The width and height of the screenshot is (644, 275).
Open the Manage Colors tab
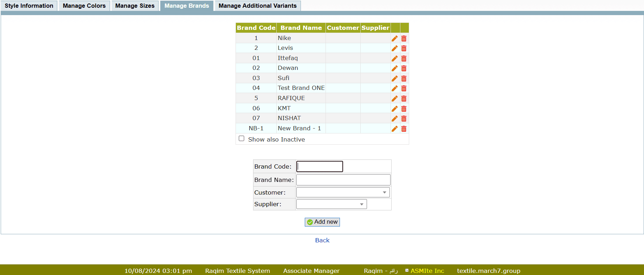84,6
